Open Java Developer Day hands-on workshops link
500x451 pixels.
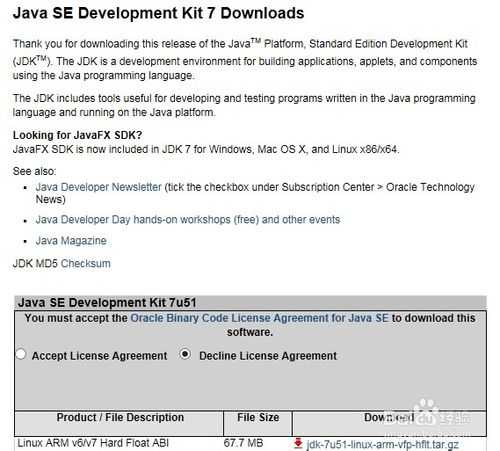coord(188,220)
